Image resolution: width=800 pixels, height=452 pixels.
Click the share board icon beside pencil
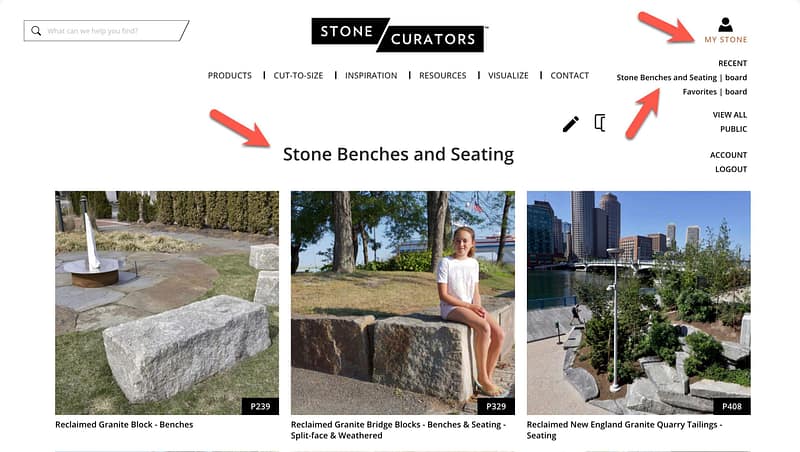coord(600,123)
